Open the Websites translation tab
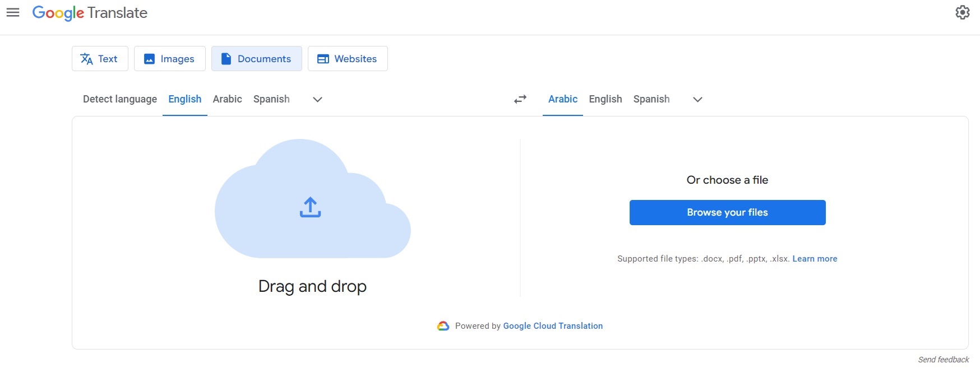 click(348, 59)
